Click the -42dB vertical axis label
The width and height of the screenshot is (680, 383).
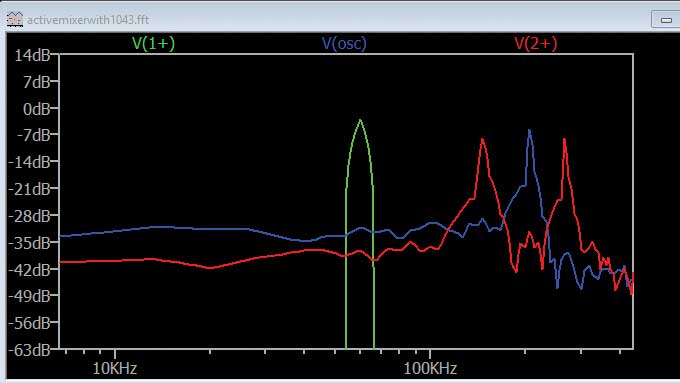(x=29, y=270)
